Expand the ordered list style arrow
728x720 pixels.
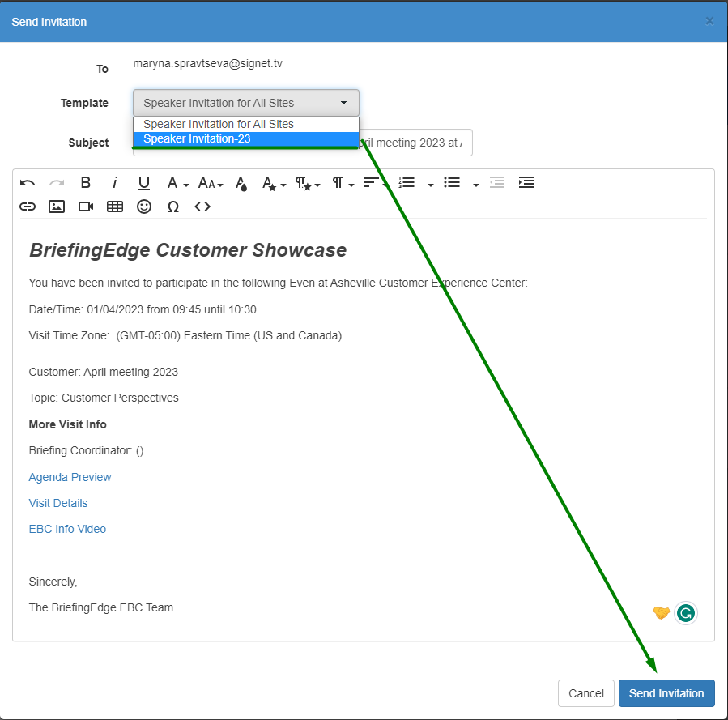pos(430,185)
